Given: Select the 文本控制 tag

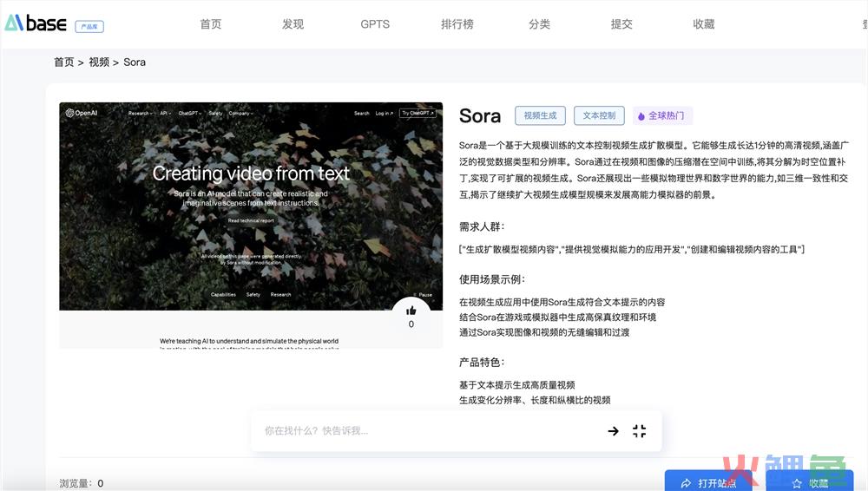Looking at the screenshot, I should [599, 115].
